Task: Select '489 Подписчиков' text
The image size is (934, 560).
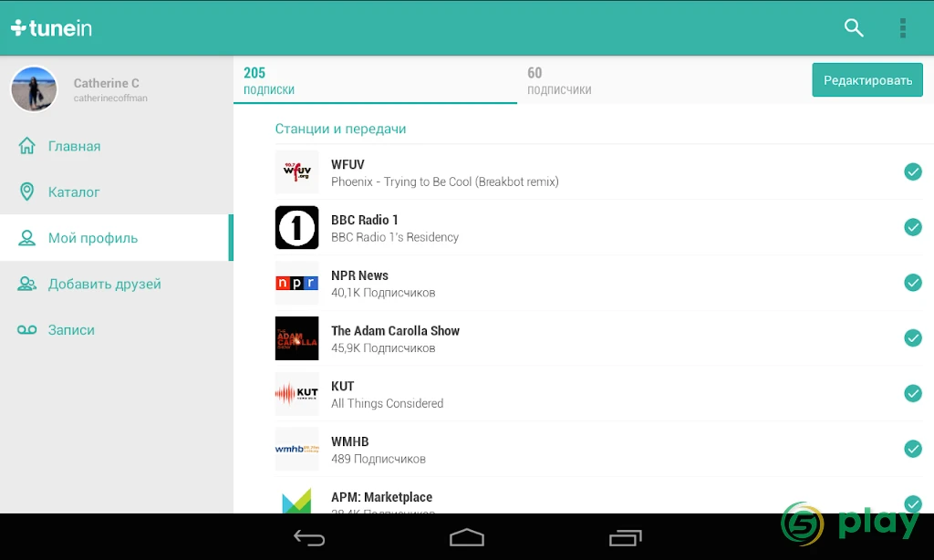Action: tap(379, 459)
